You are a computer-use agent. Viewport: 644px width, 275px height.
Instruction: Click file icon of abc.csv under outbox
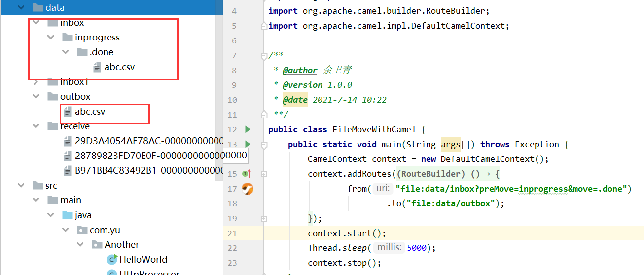coord(68,112)
